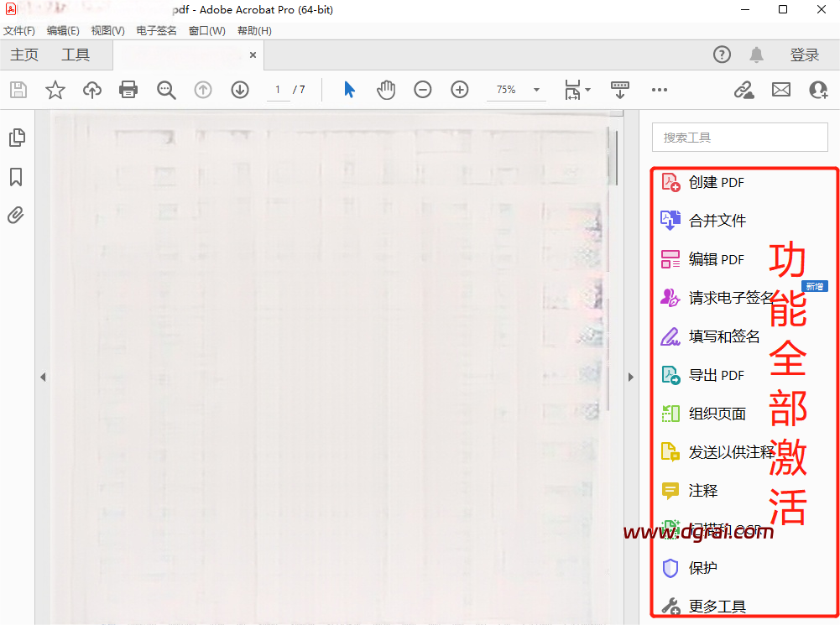The image size is (840, 625).
Task: Switch to the 工具 tab
Action: coord(76,55)
